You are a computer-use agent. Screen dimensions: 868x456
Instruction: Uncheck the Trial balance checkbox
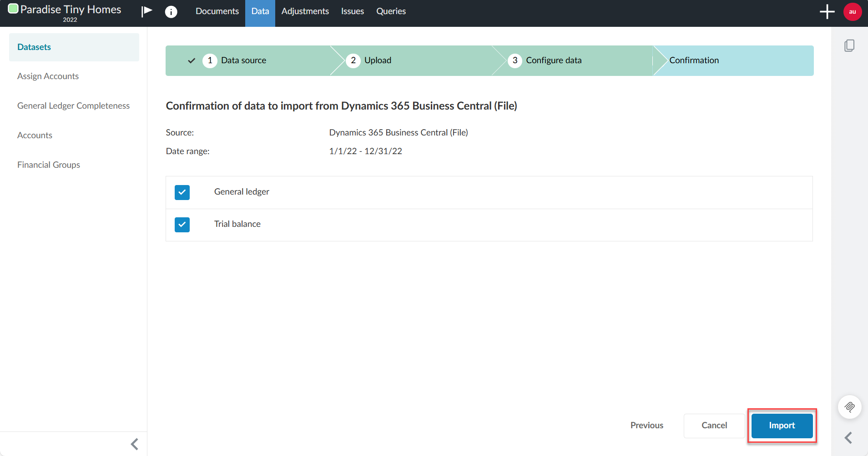click(182, 225)
